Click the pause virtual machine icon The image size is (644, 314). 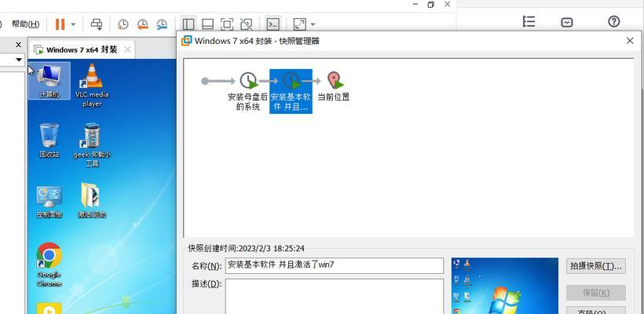pos(60,24)
